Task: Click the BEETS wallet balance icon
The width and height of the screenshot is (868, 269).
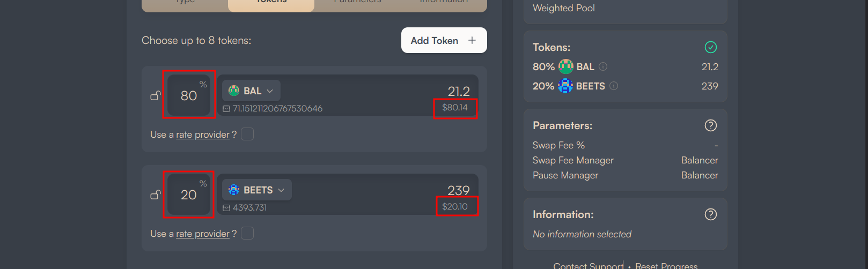Action: [x=226, y=208]
